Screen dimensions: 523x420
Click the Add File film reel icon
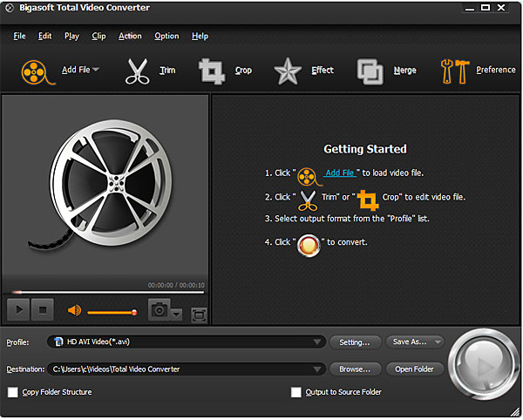tap(37, 71)
